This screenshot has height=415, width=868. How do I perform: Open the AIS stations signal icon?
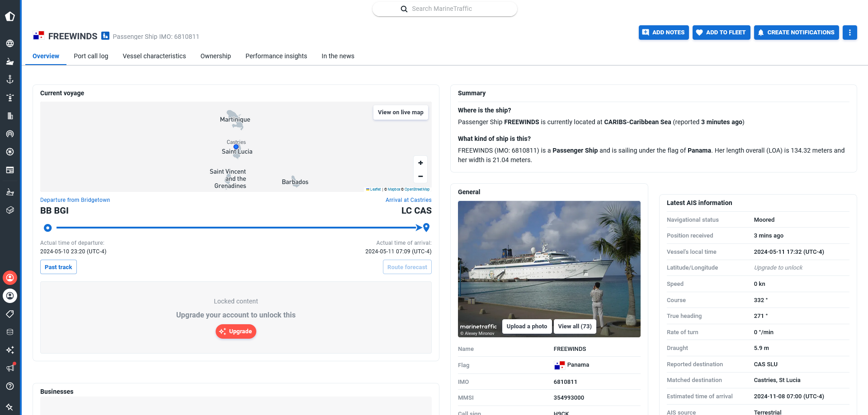click(x=10, y=134)
